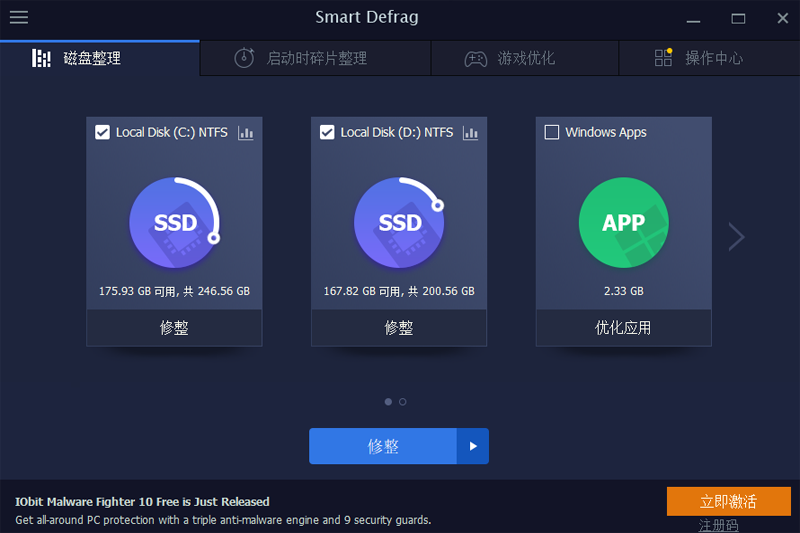Open the bar chart report icon on disk C
Viewport: 800px width, 533px height.
coord(246,132)
